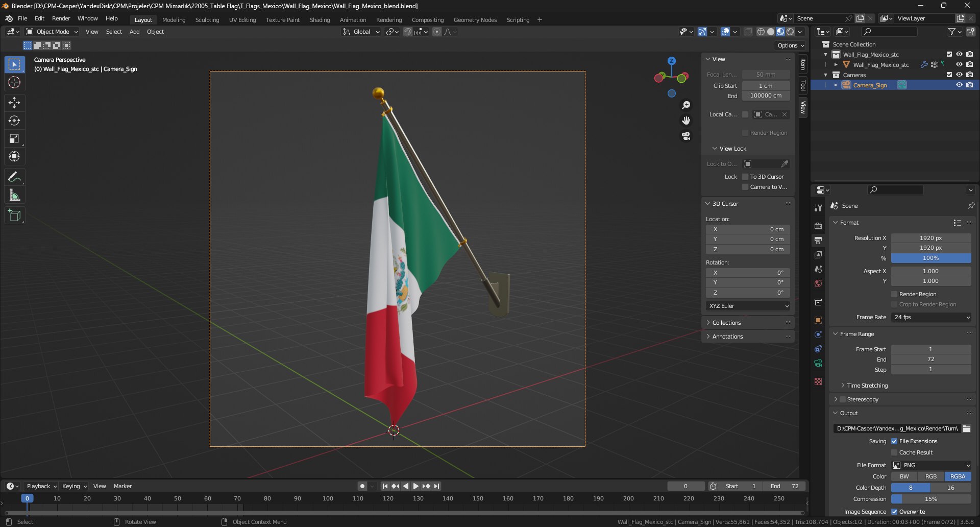Viewport: 980px width, 527px height.
Task: Open the Scene properties tab icon
Action: tap(818, 269)
